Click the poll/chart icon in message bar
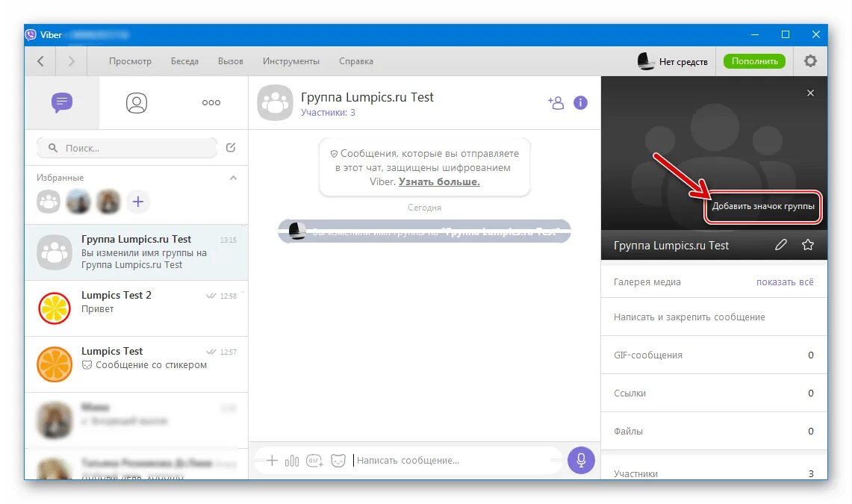This screenshot has width=852, height=504. point(292,461)
